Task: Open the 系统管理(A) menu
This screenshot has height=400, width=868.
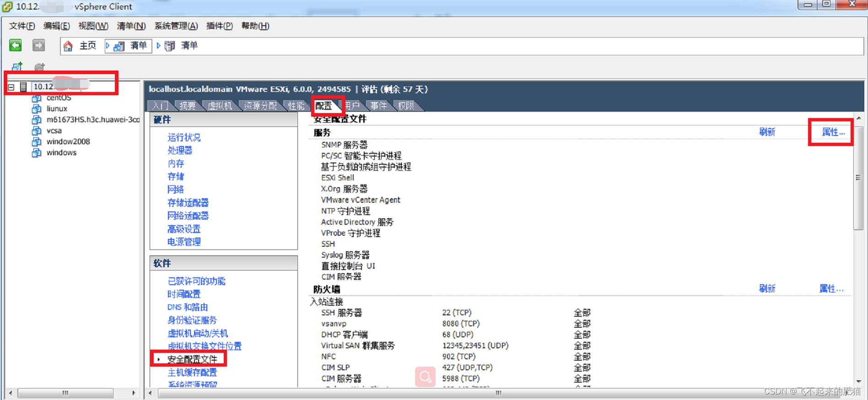Action: tap(176, 26)
